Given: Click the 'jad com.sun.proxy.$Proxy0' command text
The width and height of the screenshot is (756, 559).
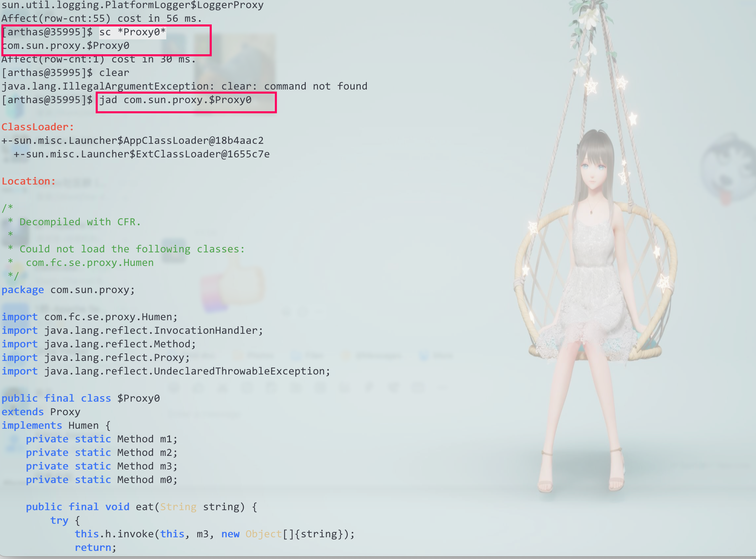Looking at the screenshot, I should [175, 100].
